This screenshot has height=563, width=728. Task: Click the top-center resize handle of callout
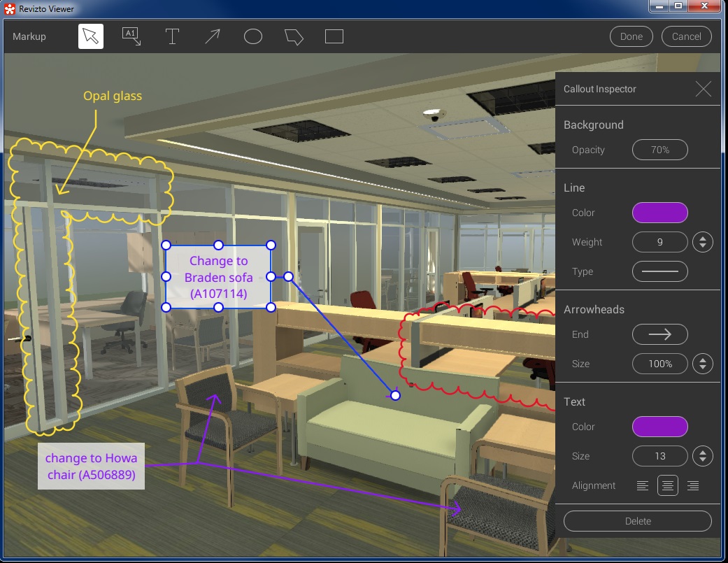tap(218, 245)
